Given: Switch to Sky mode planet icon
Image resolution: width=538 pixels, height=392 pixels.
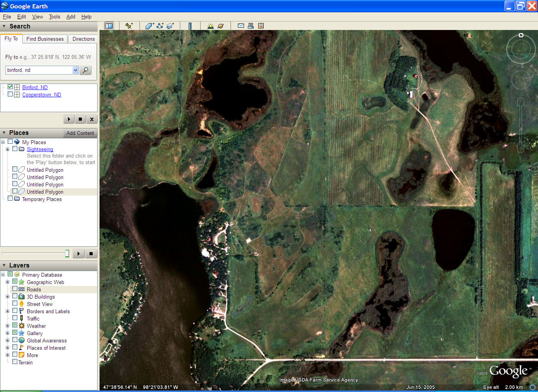Looking at the screenshot, I should tap(221, 26).
